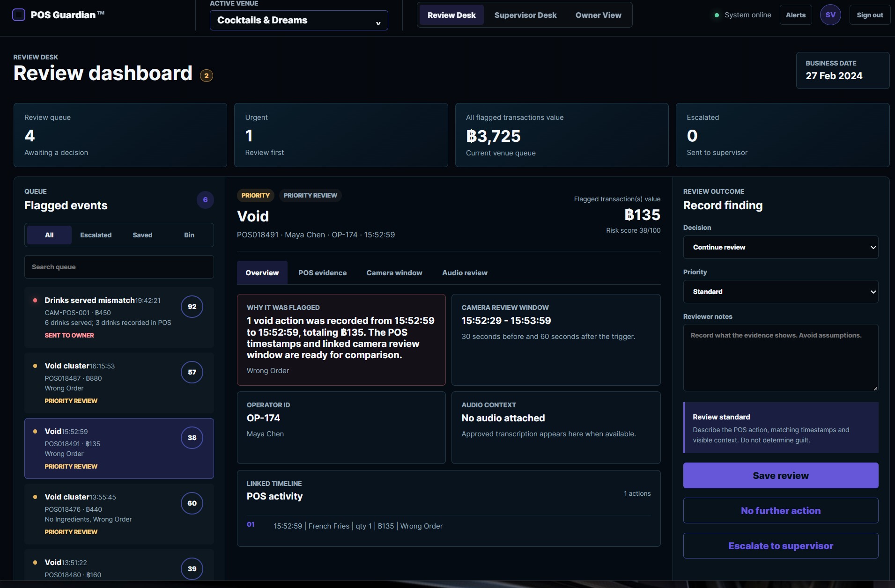Filter queue by Escalated

pos(96,235)
